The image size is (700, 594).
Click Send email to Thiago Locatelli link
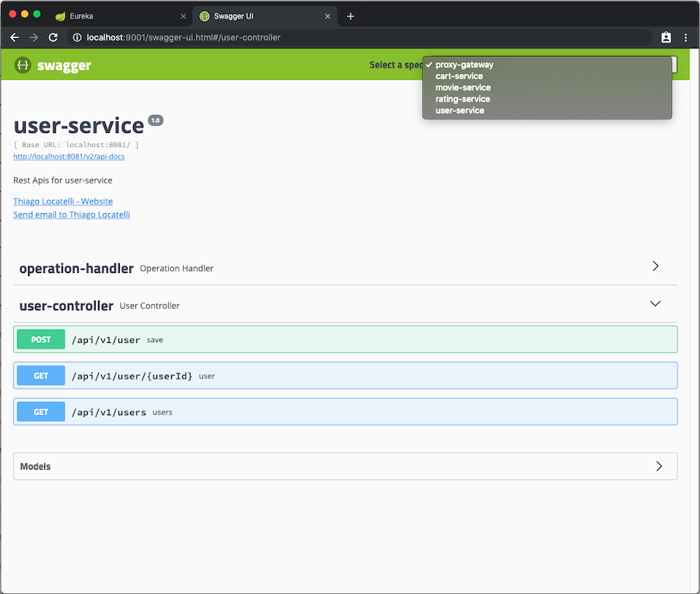(x=72, y=215)
